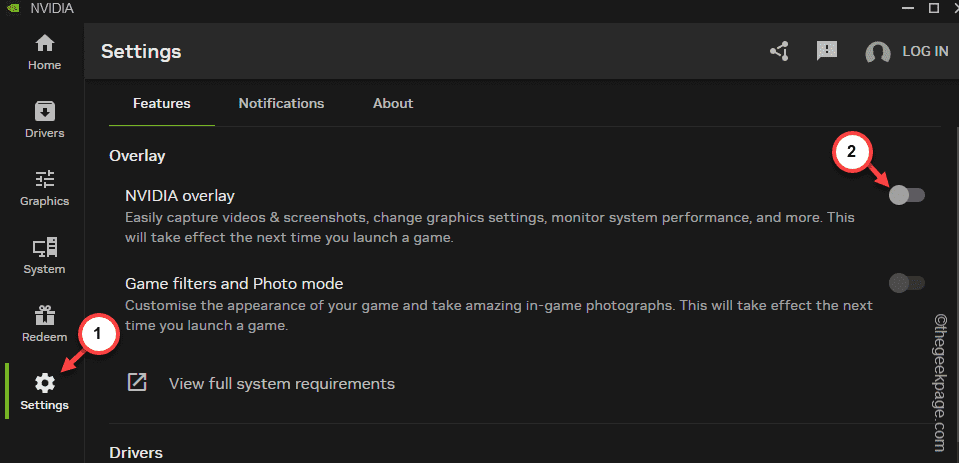The image size is (959, 463).
Task: Maximize the NVIDIA window
Action: (933, 7)
